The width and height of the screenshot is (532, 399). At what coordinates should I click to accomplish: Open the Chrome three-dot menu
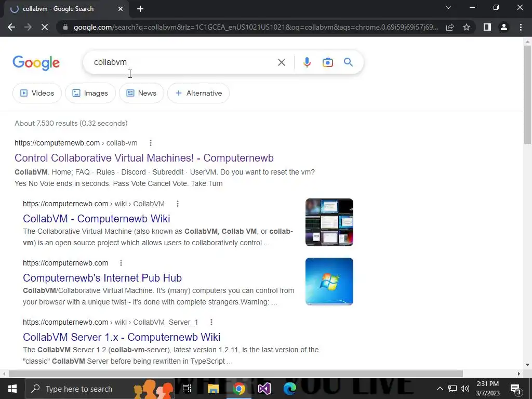pyautogui.click(x=521, y=27)
